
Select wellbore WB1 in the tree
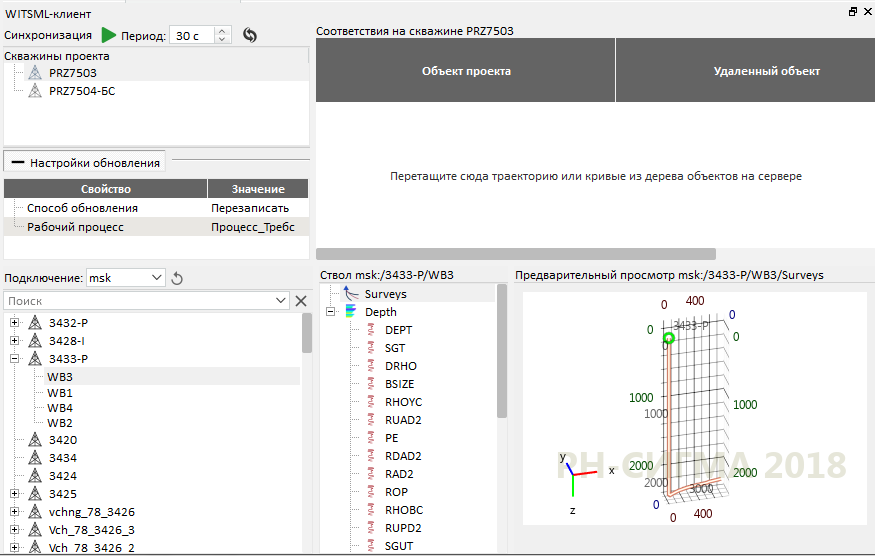coord(60,393)
